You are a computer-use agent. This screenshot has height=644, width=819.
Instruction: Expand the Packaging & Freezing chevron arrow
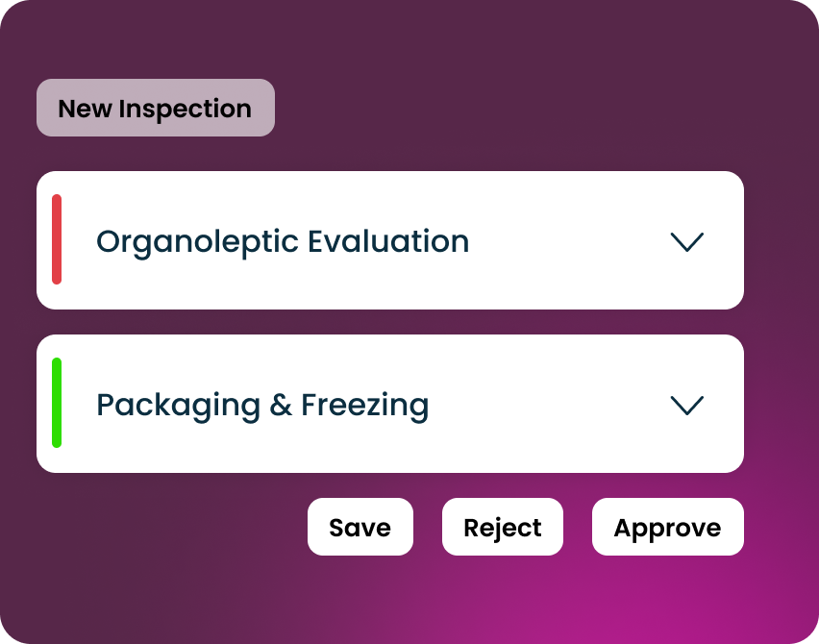click(x=686, y=405)
